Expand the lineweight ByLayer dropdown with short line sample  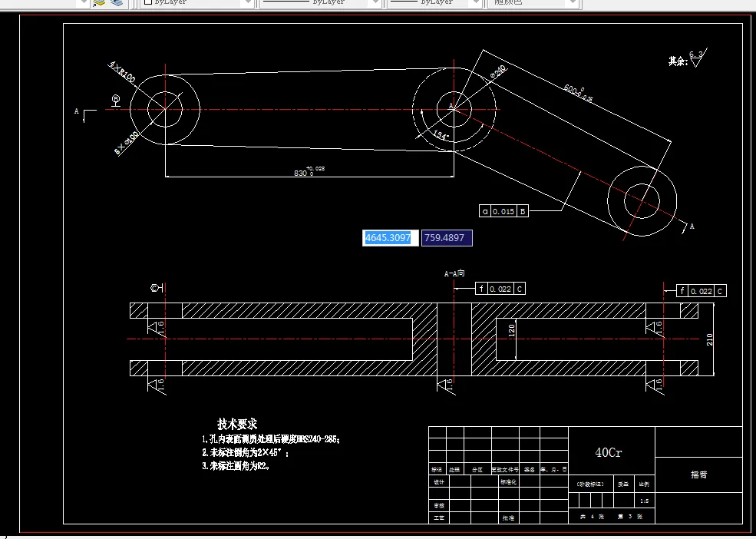tap(477, 2)
